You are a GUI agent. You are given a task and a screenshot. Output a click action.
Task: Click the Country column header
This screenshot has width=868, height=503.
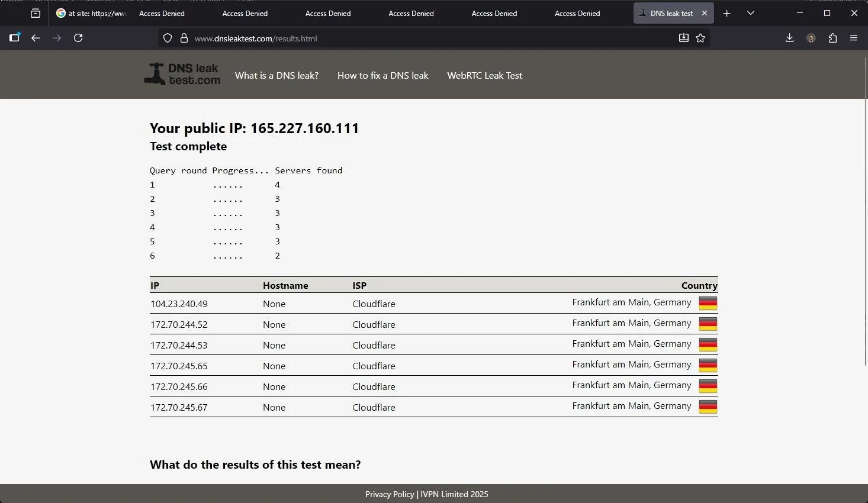click(x=699, y=285)
